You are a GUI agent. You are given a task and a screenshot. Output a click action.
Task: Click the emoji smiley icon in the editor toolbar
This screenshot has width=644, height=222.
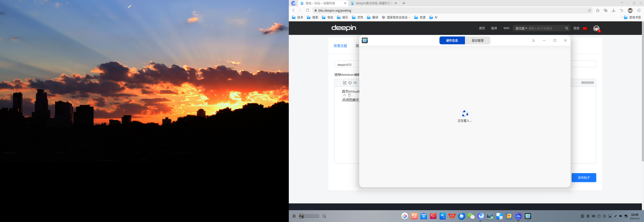pos(350,83)
